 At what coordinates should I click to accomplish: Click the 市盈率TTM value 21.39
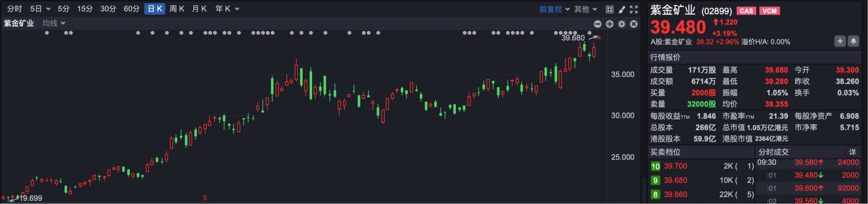coord(778,116)
